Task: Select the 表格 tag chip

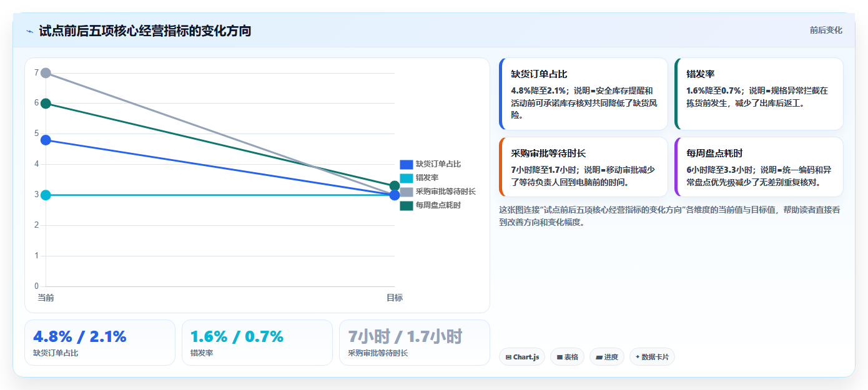Action: [x=567, y=357]
